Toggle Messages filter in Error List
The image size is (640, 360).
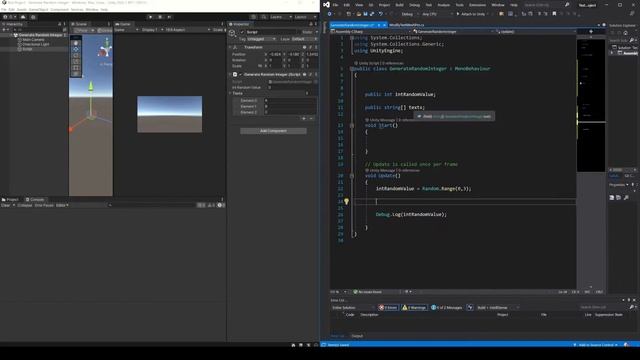tap(447, 307)
